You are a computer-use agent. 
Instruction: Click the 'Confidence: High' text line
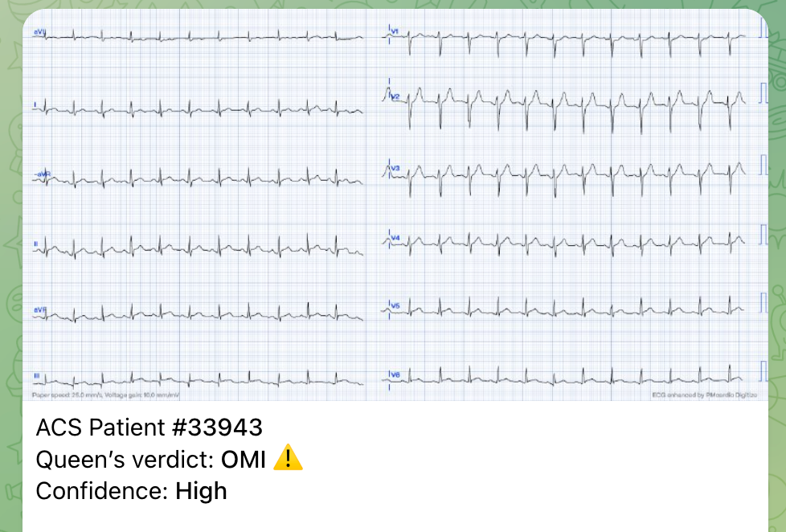[x=131, y=491]
